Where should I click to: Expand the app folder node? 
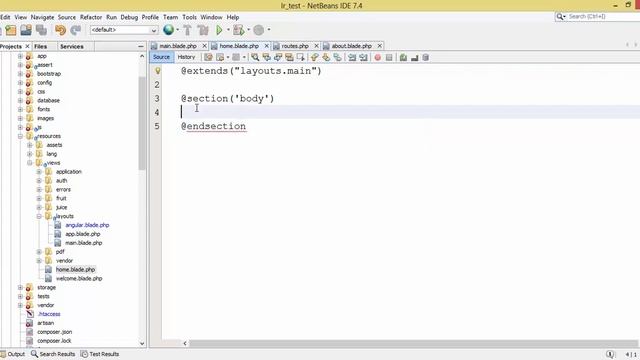[20, 56]
